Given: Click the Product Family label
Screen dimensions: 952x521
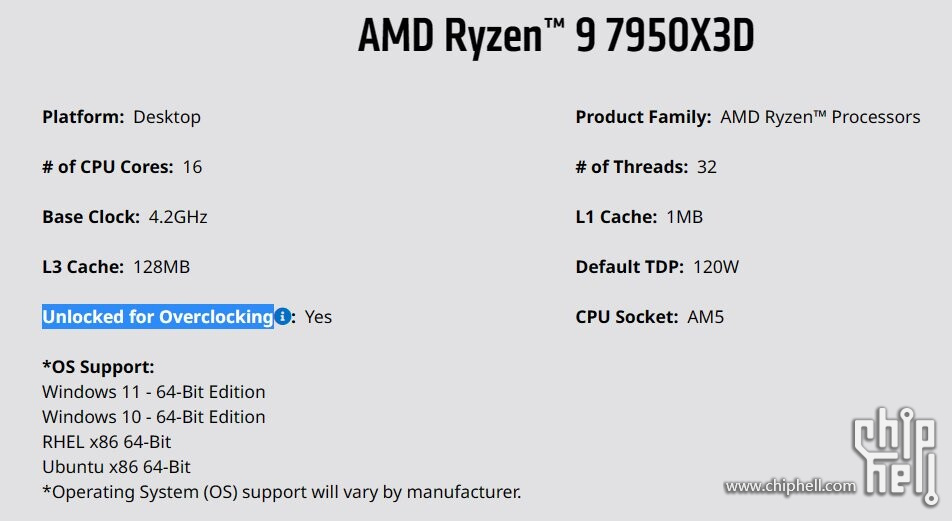Looking at the screenshot, I should (643, 117).
